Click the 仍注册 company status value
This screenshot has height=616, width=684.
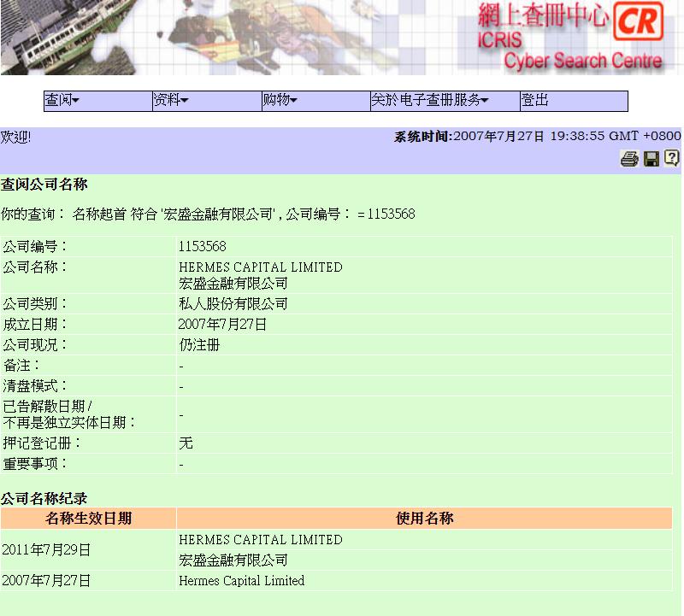[x=198, y=345]
